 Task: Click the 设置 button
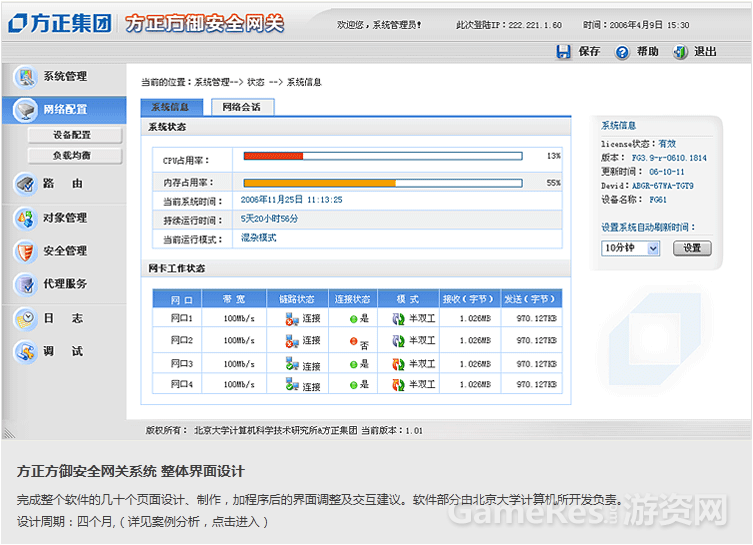coord(692,248)
